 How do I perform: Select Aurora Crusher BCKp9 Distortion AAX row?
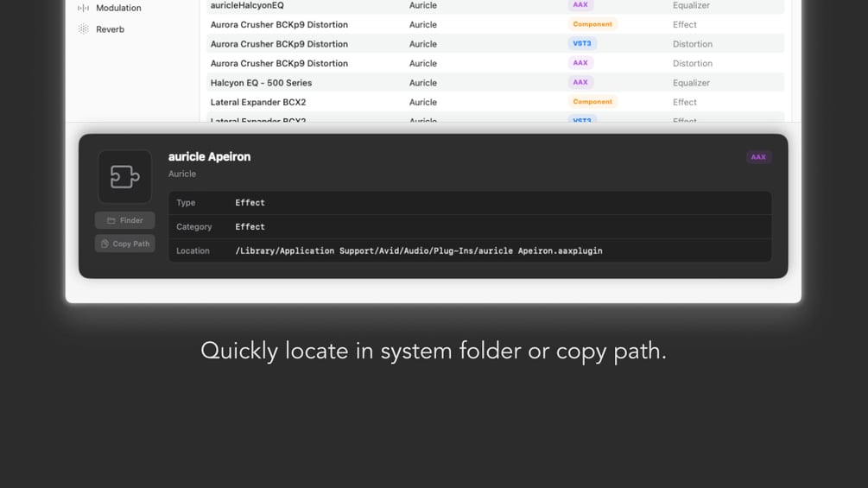tap(496, 63)
